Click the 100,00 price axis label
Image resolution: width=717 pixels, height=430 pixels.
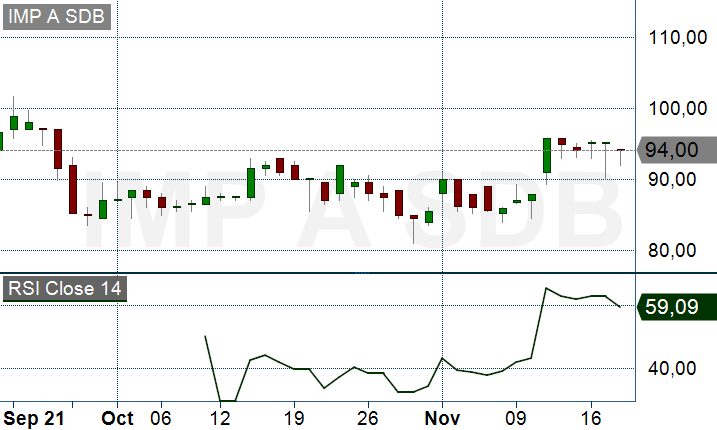[x=678, y=108]
